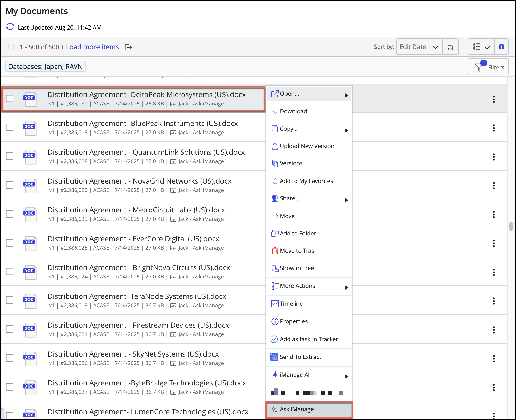Select Move to Trash from the menu
This screenshot has width=516, height=420.
point(298,251)
